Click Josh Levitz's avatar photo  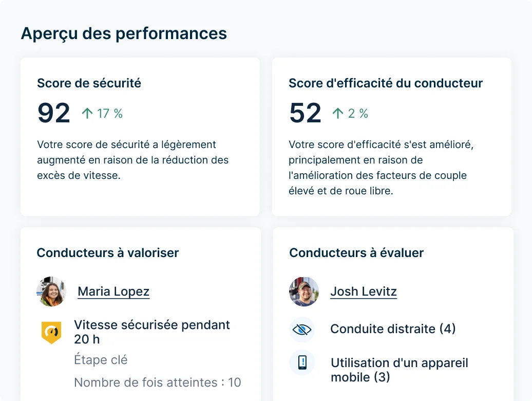pyautogui.click(x=303, y=291)
